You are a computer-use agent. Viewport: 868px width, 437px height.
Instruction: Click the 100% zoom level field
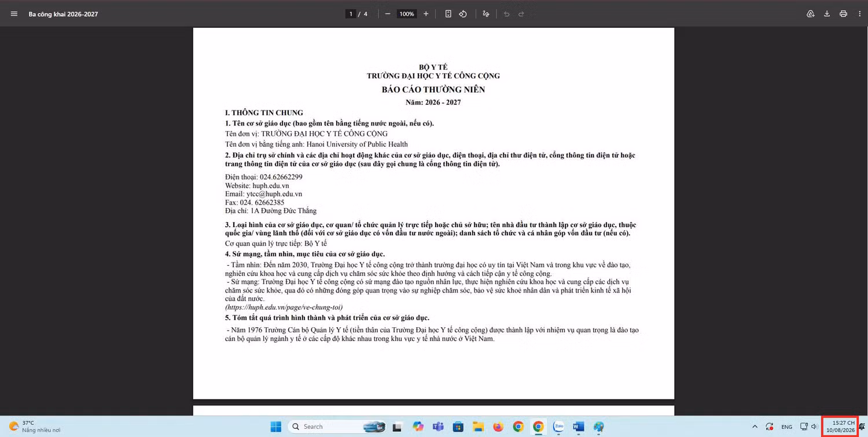407,14
